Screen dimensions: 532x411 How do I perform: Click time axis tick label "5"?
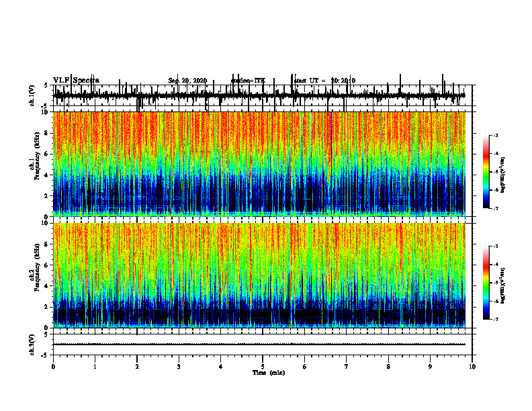tap(263, 367)
